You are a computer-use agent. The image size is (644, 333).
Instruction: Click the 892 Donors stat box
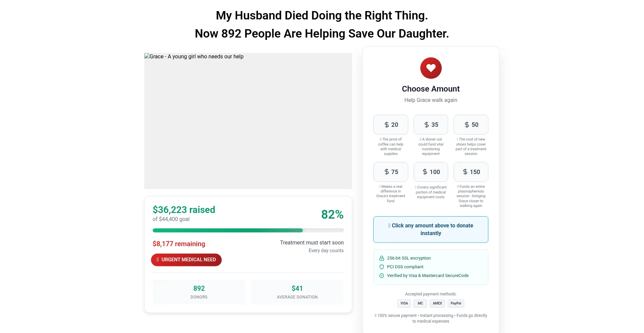point(199,292)
